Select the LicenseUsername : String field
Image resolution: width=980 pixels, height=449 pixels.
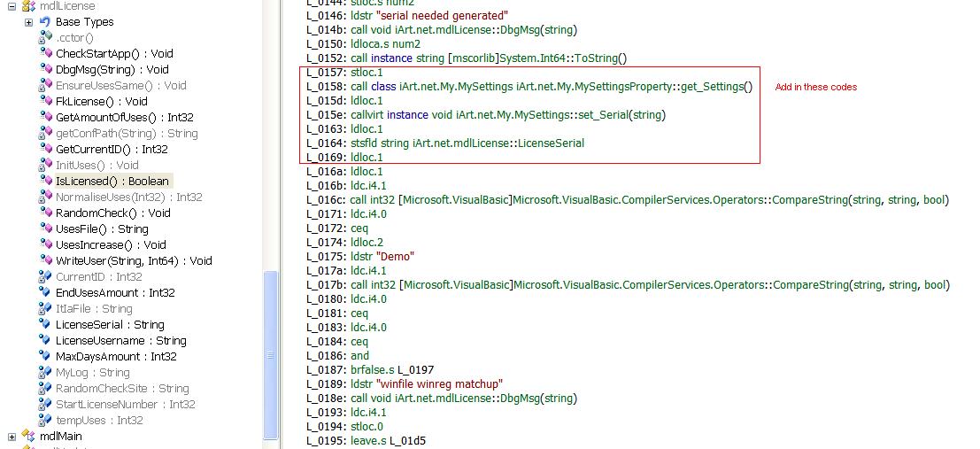tap(121, 341)
